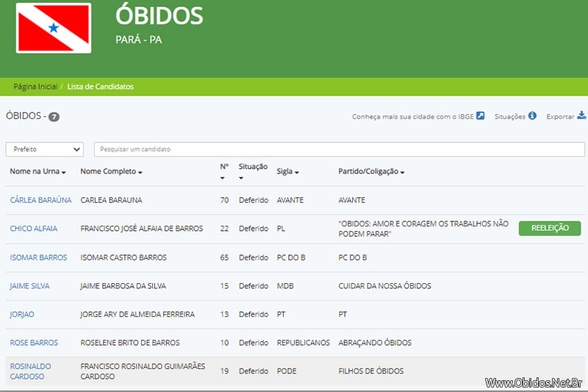Click the Exportar download icon
Viewport: 588px width, 392px height.
[x=581, y=115]
